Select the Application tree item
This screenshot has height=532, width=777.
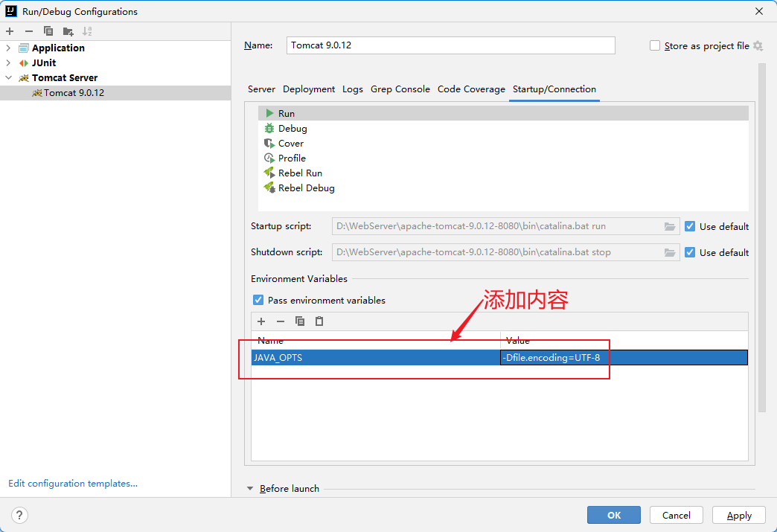pos(58,48)
